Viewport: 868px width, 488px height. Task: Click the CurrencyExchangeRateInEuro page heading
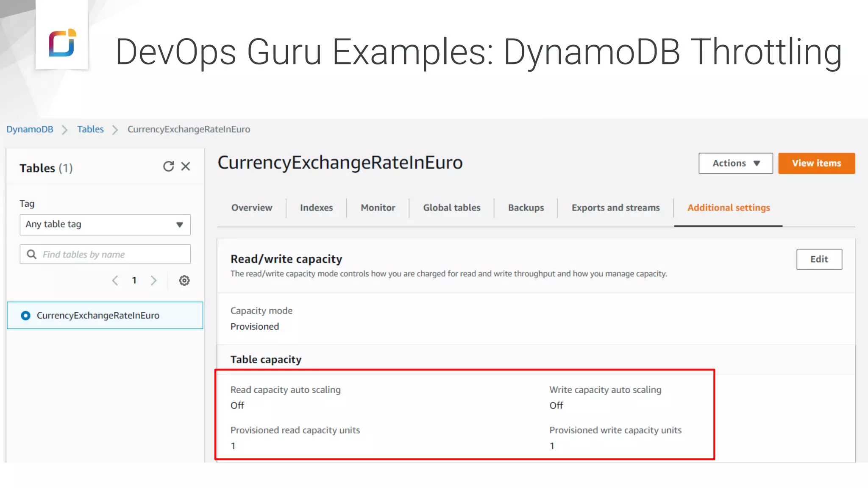pyautogui.click(x=340, y=163)
